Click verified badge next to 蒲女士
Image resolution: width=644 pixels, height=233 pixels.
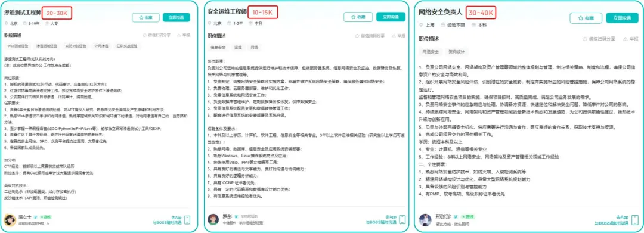36,217
